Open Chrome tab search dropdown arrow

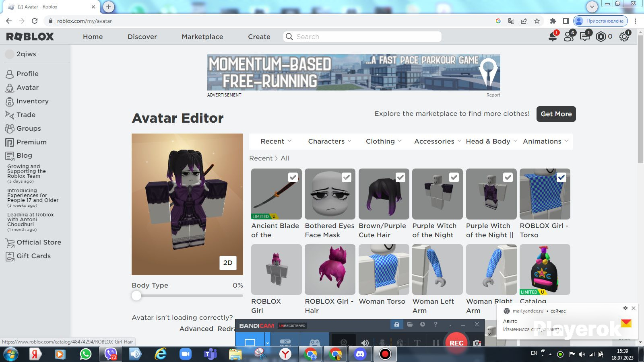click(x=592, y=6)
